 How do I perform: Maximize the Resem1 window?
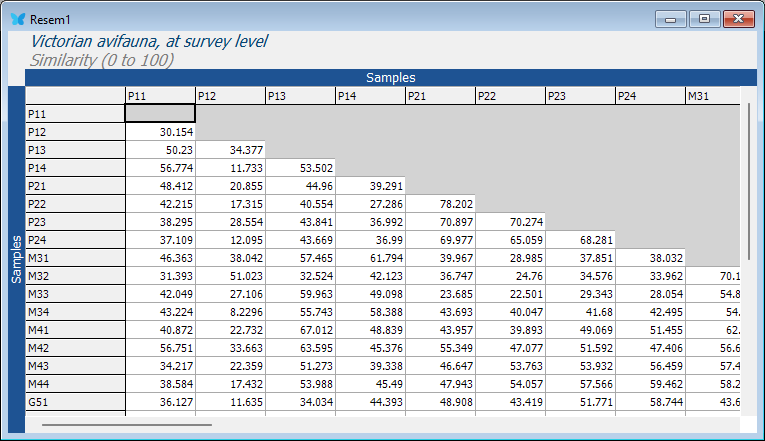[704, 19]
